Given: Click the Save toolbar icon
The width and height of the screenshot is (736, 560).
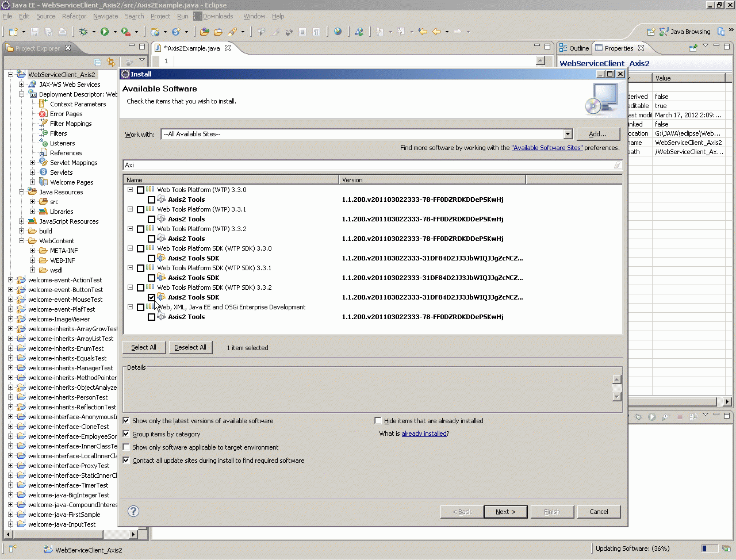Looking at the screenshot, I should click(x=34, y=32).
